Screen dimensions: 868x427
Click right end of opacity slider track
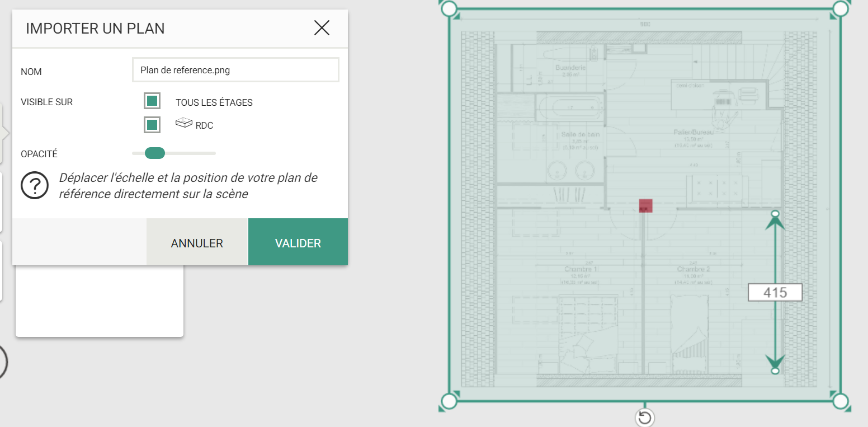pyautogui.click(x=213, y=153)
